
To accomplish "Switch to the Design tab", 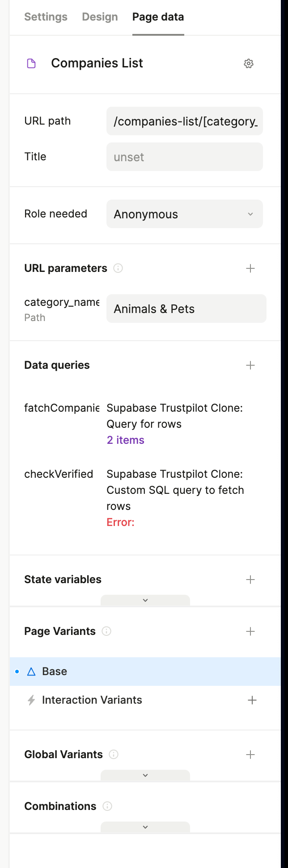I will click(100, 17).
